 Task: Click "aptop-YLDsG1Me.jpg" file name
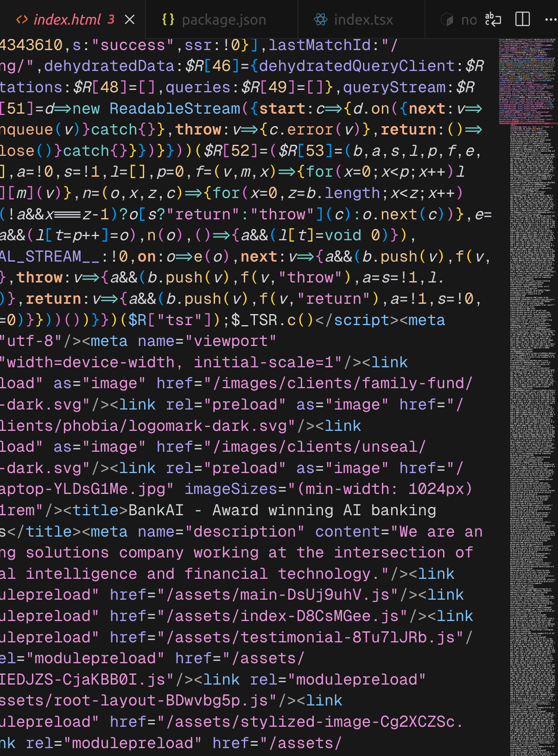point(82,489)
